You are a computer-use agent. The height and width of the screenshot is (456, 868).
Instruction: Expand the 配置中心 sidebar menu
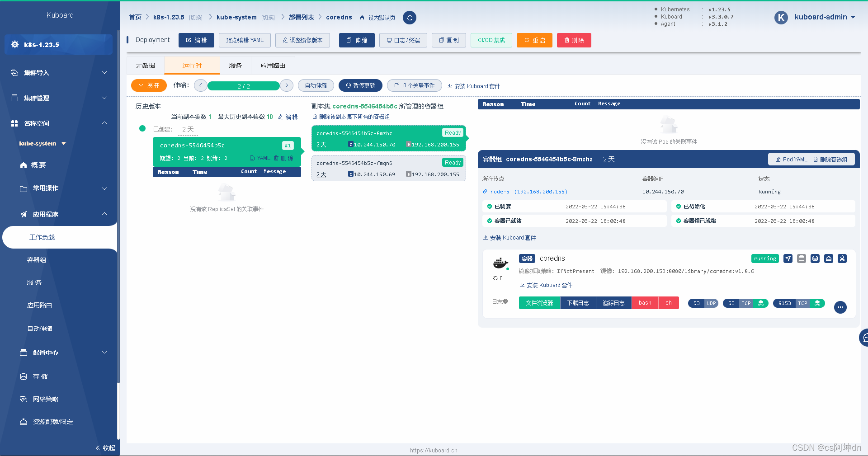pos(63,353)
